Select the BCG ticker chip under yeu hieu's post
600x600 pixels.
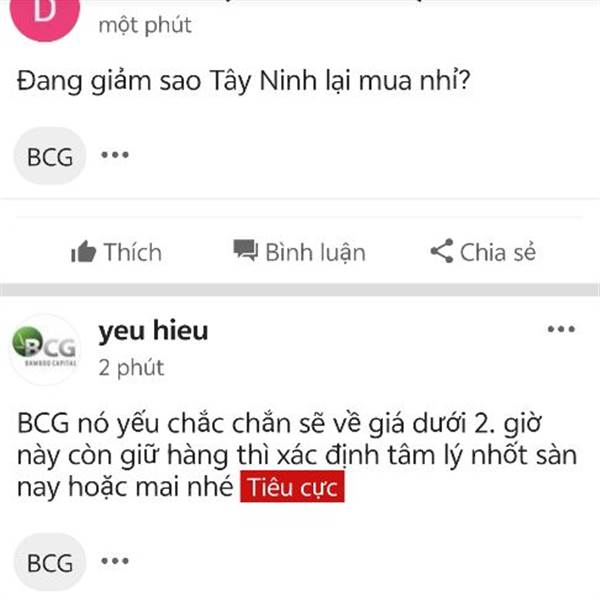coord(50,562)
